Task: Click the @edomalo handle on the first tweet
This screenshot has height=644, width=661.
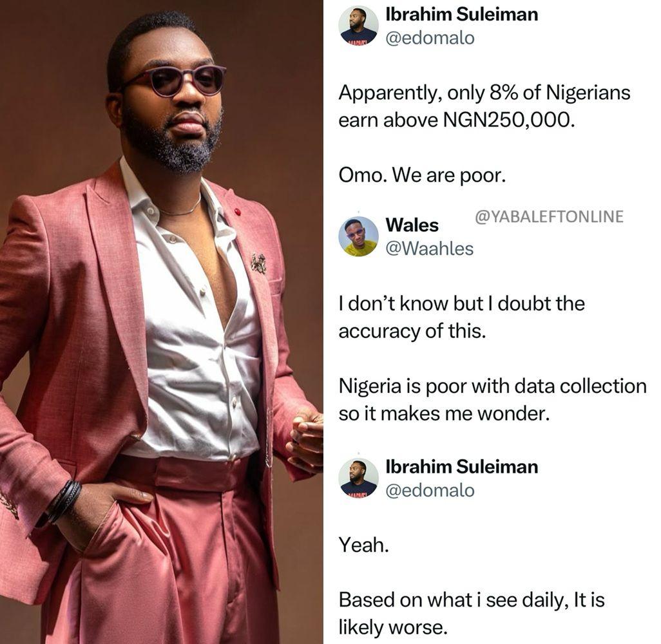Action: [x=429, y=38]
